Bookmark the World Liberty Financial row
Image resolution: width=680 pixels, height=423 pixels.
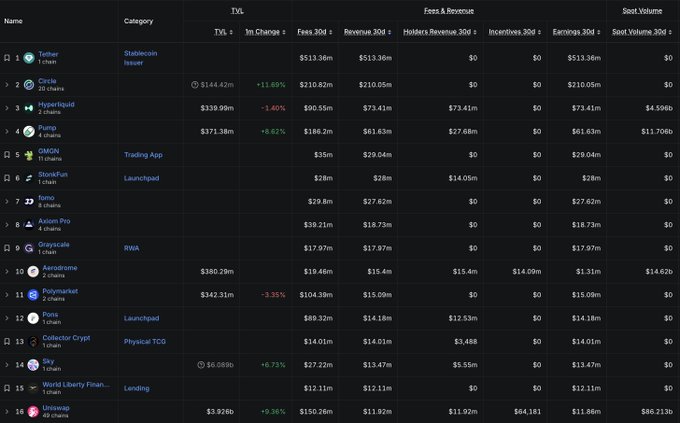pos(7,388)
